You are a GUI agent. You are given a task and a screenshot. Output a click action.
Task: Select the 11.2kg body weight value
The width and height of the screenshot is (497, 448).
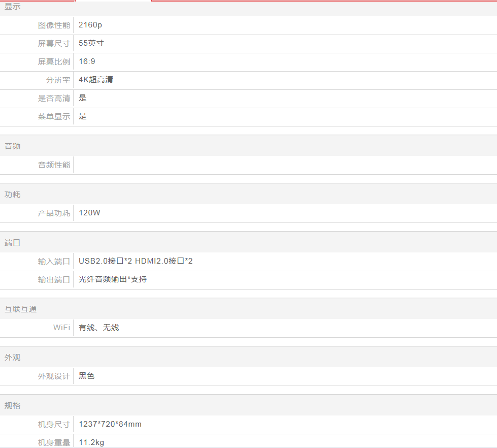click(91, 442)
